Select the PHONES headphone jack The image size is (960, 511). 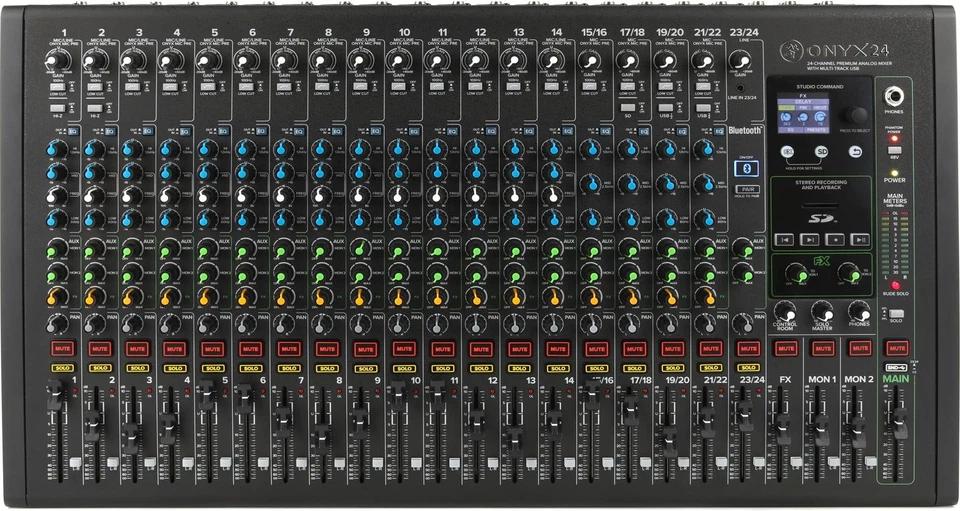click(x=894, y=97)
